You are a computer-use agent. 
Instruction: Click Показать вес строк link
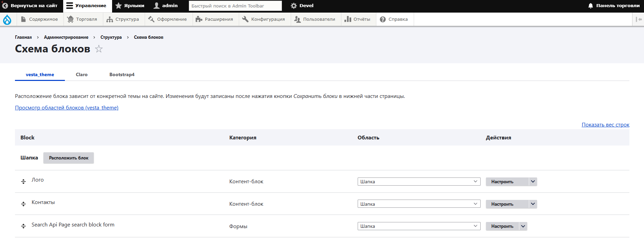[605, 125]
